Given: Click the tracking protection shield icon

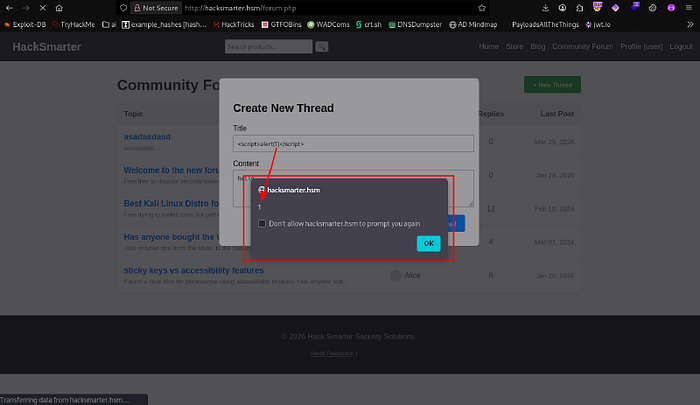Looking at the screenshot, I should point(123,8).
